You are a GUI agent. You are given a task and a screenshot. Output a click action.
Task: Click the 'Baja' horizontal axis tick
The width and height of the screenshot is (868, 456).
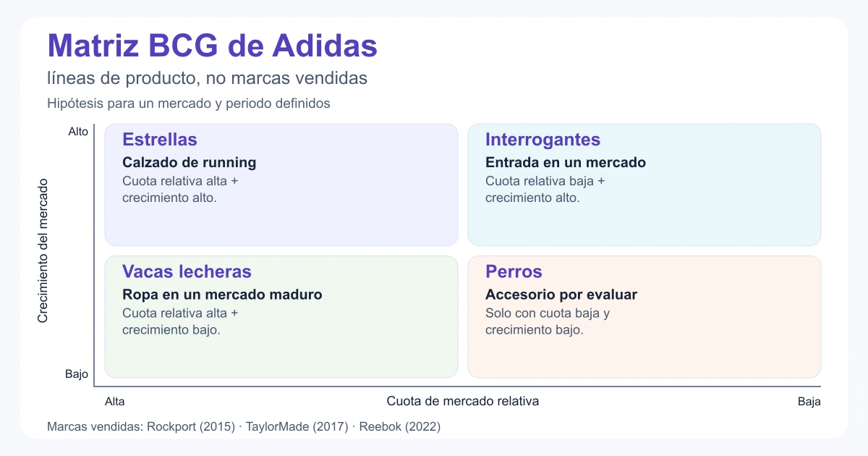(x=809, y=402)
